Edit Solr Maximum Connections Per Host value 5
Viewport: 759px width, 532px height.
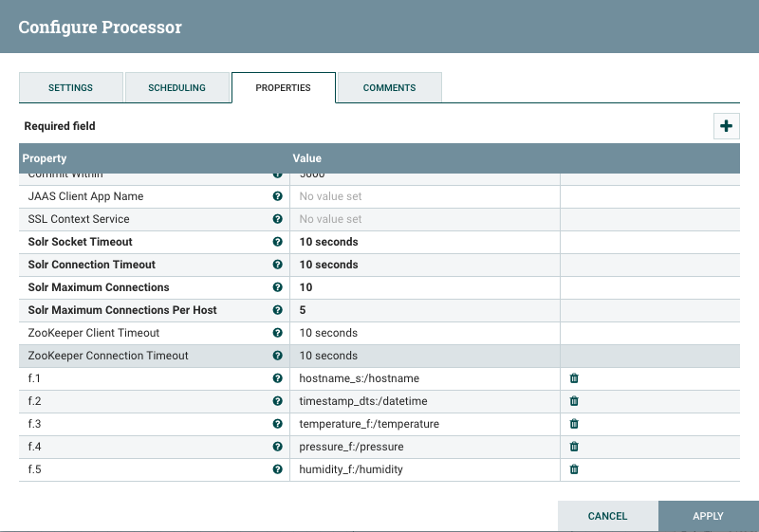pyautogui.click(x=425, y=310)
